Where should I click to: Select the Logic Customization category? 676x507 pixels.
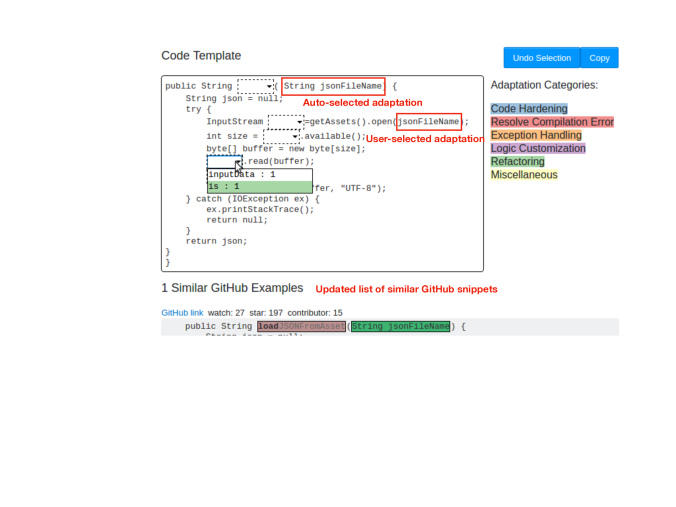(x=538, y=148)
